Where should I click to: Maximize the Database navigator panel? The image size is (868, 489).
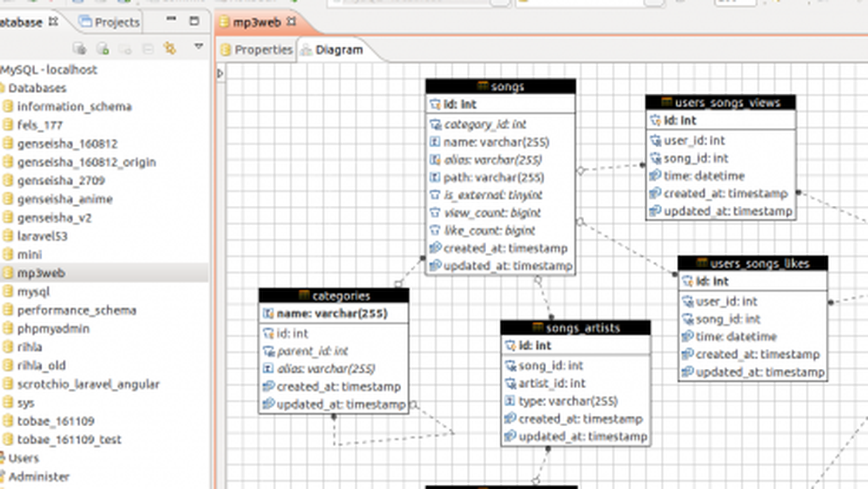[194, 21]
